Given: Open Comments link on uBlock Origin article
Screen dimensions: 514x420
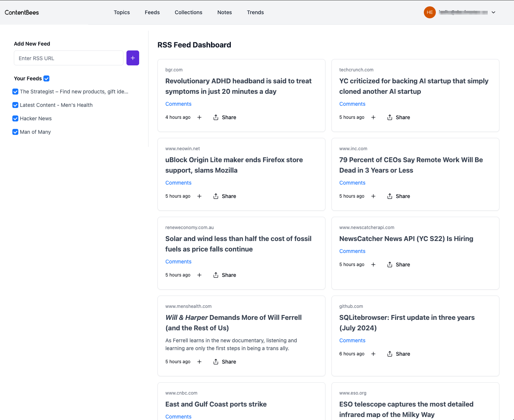Looking at the screenshot, I should [178, 183].
